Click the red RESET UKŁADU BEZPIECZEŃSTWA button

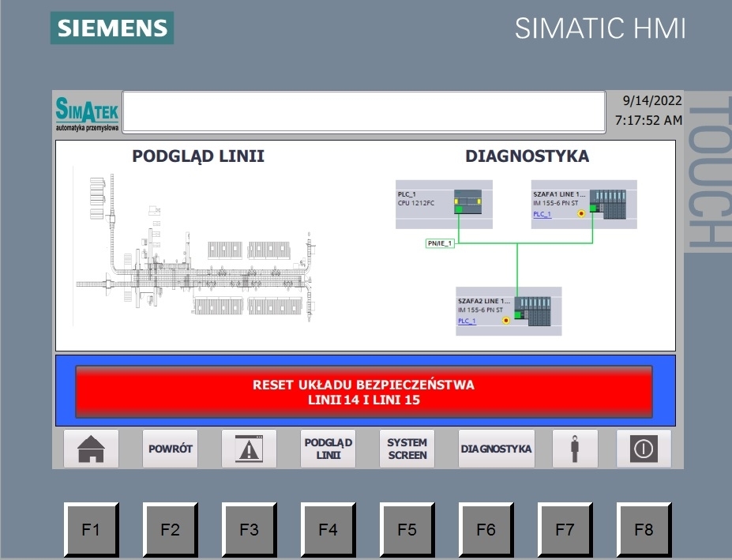pos(364,392)
